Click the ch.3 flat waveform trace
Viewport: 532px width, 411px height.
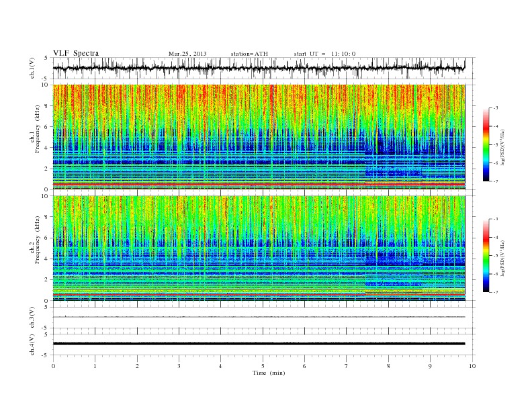coord(259,317)
